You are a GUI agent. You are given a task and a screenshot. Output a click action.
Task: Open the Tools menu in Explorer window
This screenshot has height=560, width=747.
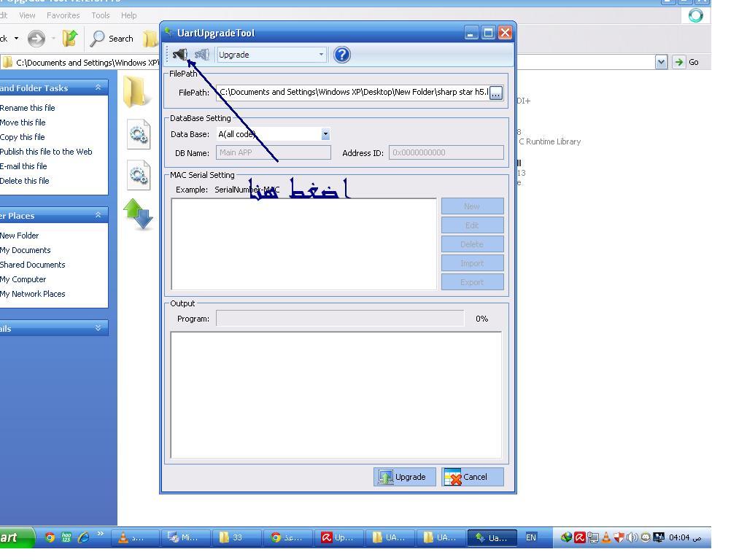click(101, 15)
